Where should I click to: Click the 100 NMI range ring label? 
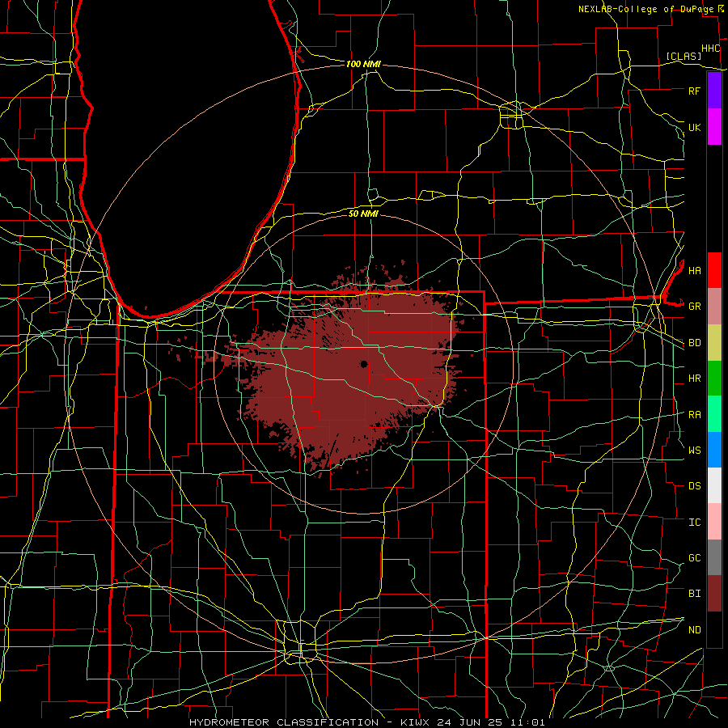coord(363,64)
